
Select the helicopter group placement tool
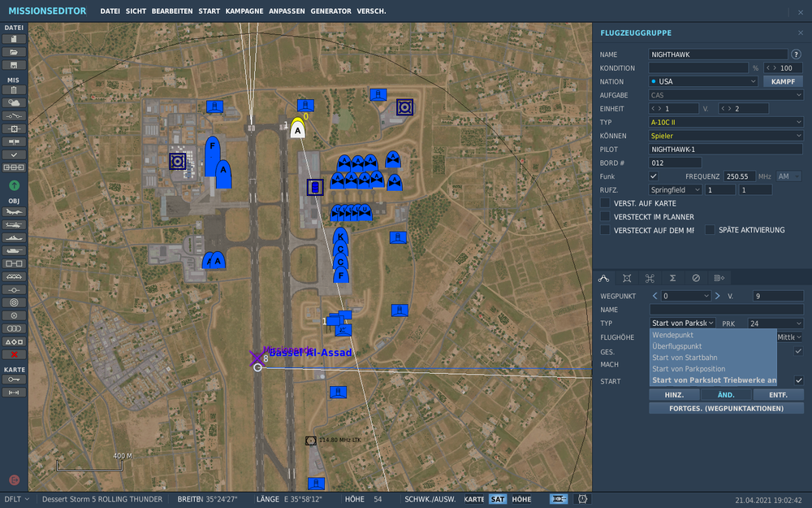[14, 225]
